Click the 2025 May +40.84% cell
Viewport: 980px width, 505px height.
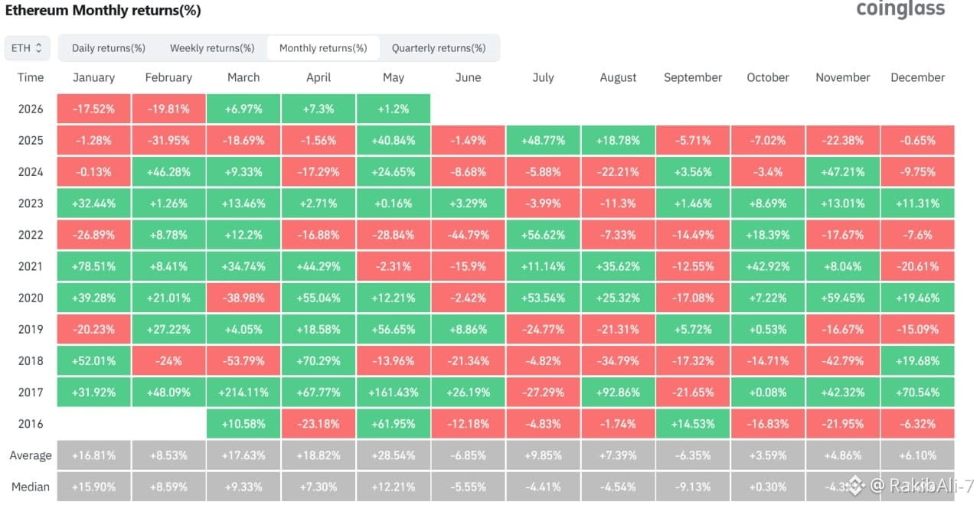[x=394, y=141]
